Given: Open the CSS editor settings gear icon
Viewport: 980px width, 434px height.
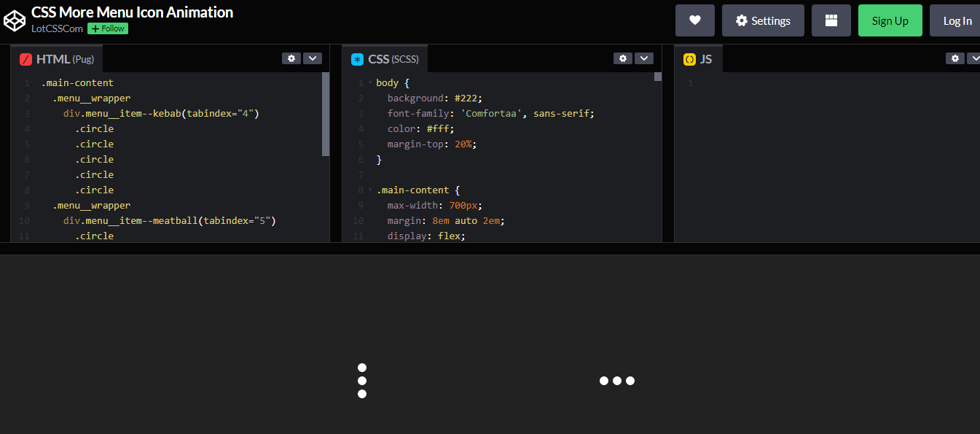Looking at the screenshot, I should click(623, 58).
